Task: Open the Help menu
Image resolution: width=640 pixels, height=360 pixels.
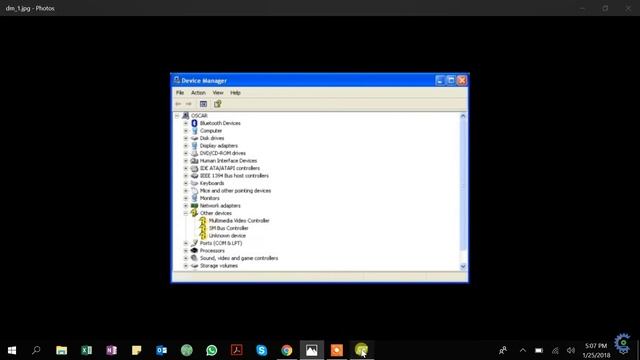Action: pos(235,93)
